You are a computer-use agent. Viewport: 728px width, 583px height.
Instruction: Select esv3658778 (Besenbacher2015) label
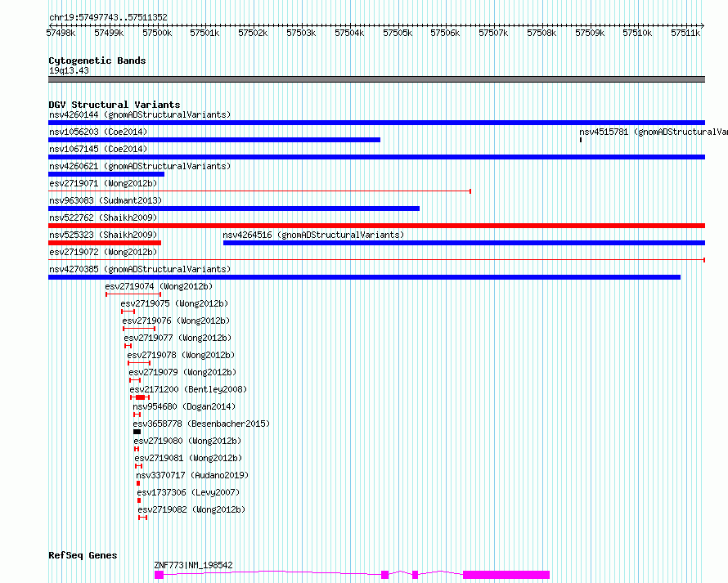pyautogui.click(x=201, y=424)
